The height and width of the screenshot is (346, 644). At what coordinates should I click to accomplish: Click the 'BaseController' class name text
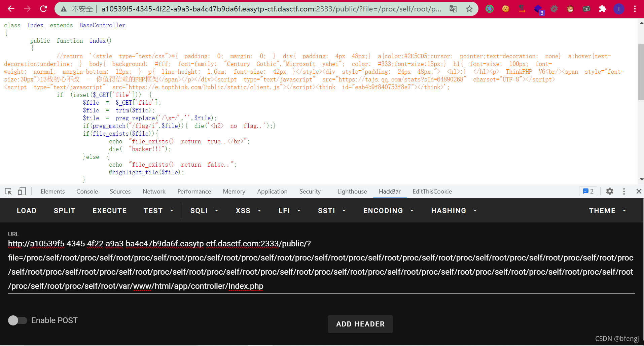[102, 25]
